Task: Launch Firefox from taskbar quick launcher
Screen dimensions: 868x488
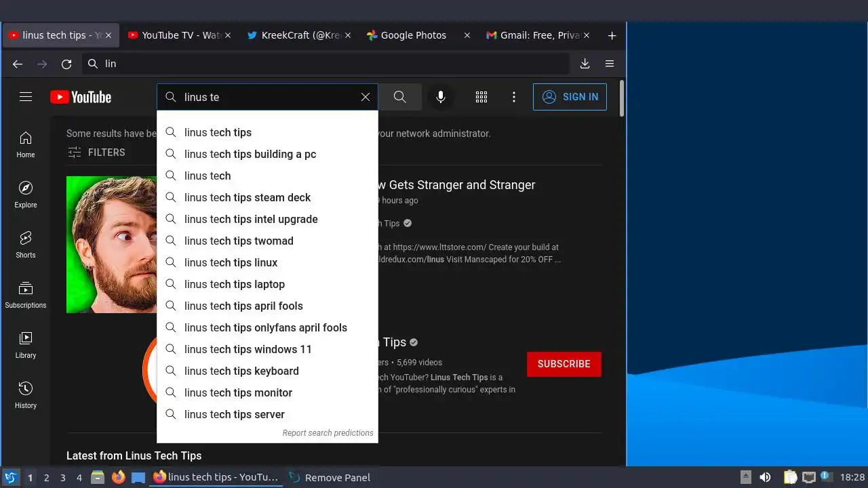Action: point(119,477)
